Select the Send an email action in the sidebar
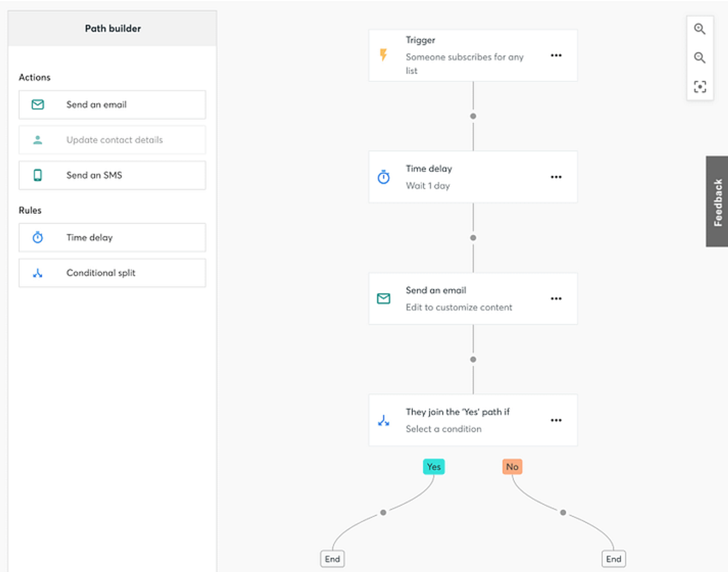Image resolution: width=728 pixels, height=572 pixels. (x=112, y=105)
